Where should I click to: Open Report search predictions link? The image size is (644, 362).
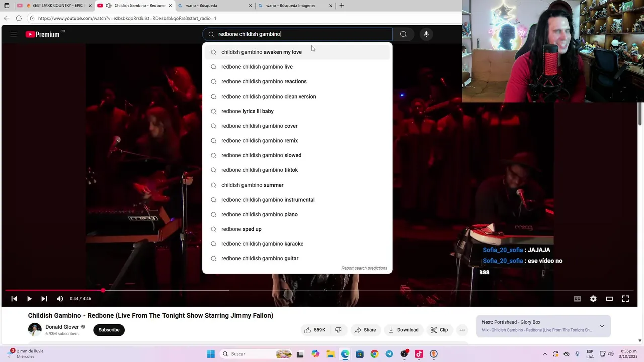click(364, 268)
